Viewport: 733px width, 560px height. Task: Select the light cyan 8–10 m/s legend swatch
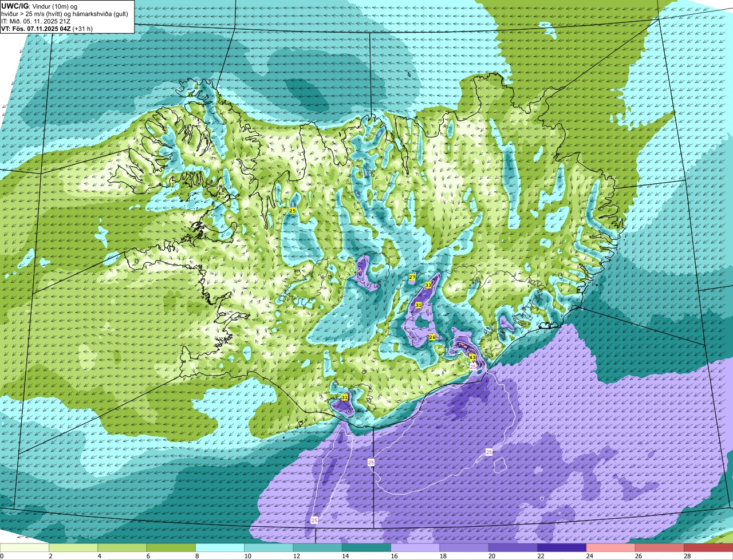(x=220, y=548)
